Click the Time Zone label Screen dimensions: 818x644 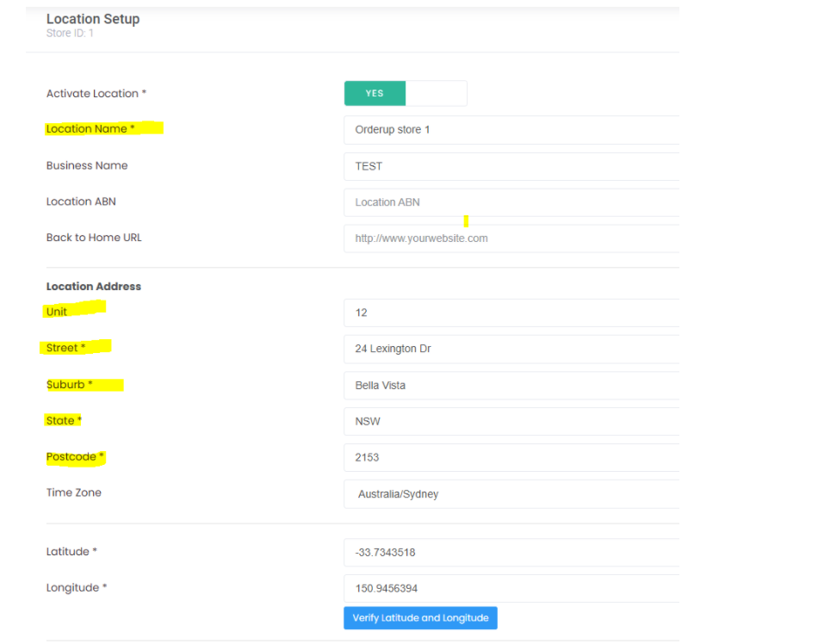click(x=74, y=493)
